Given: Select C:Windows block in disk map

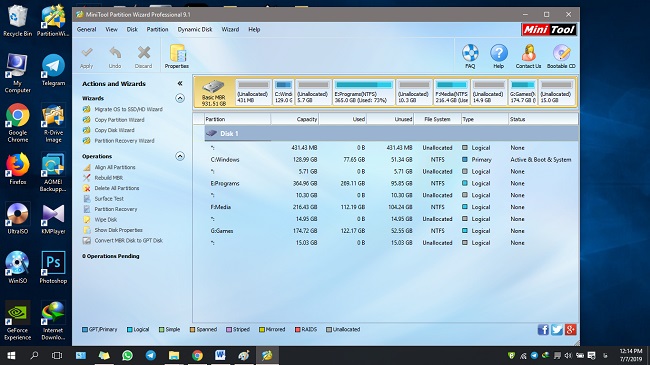Looking at the screenshot, I should pos(284,92).
